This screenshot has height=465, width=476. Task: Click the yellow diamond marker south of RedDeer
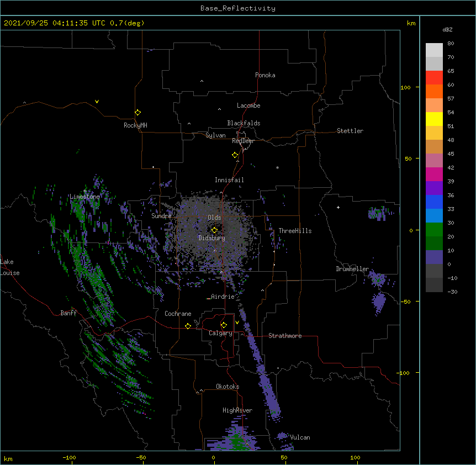[235, 155]
